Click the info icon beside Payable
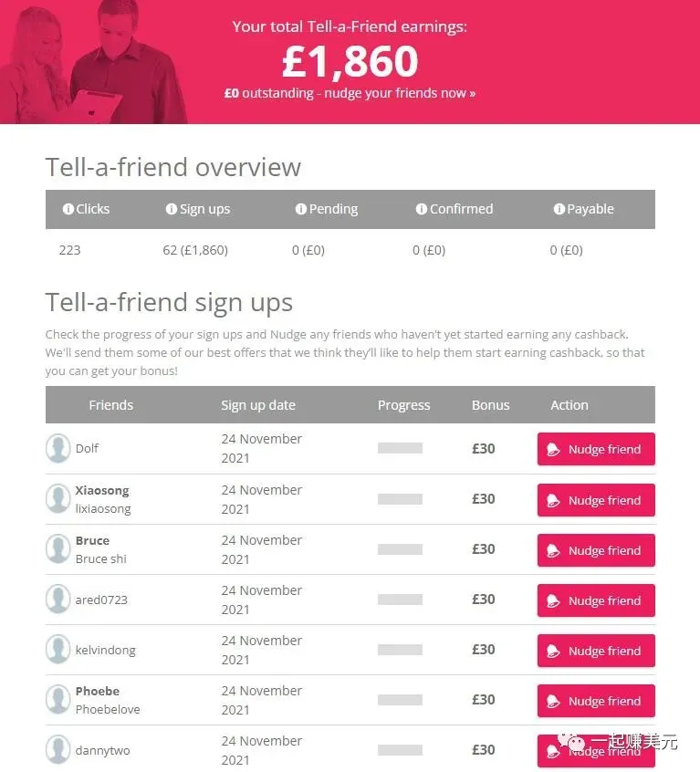This screenshot has height=772, width=700. (x=559, y=209)
